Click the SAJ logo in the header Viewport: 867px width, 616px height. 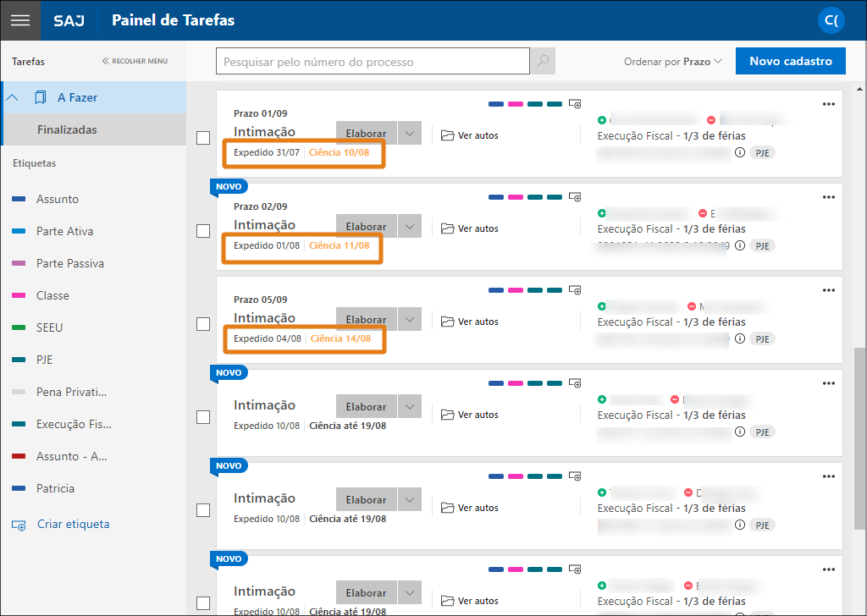pyautogui.click(x=69, y=21)
